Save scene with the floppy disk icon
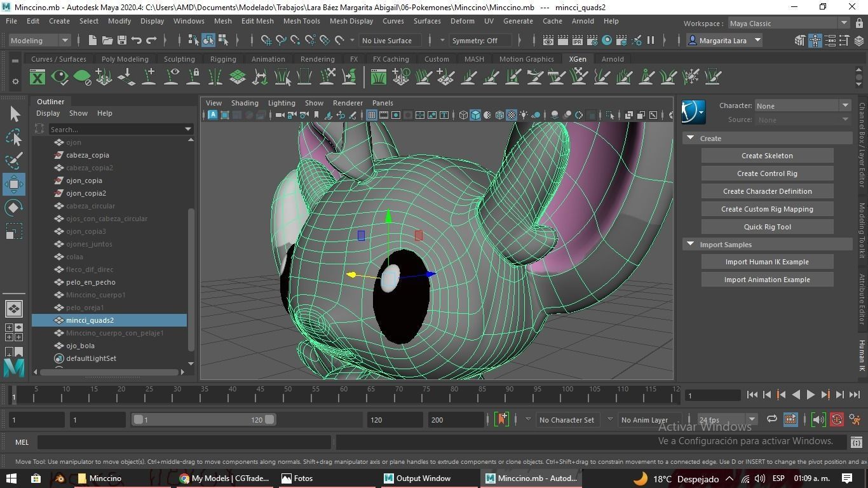Screen dimensions: 868x488 (122, 40)
